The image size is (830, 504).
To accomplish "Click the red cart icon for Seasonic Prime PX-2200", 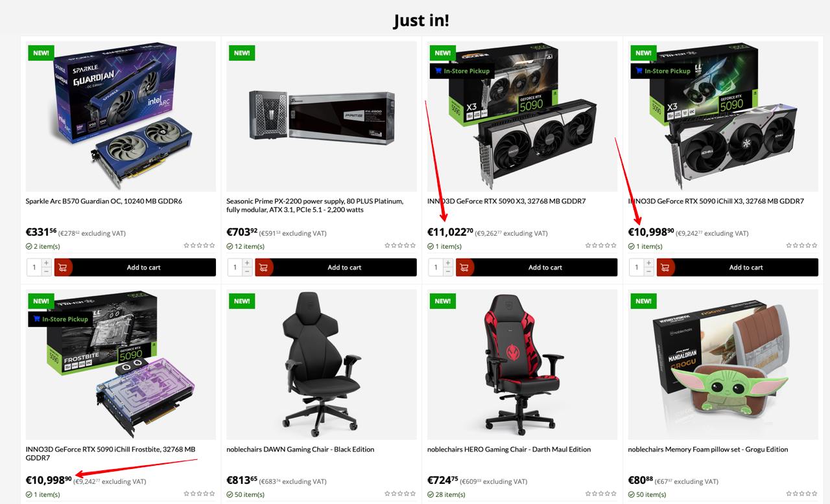I will tap(264, 268).
